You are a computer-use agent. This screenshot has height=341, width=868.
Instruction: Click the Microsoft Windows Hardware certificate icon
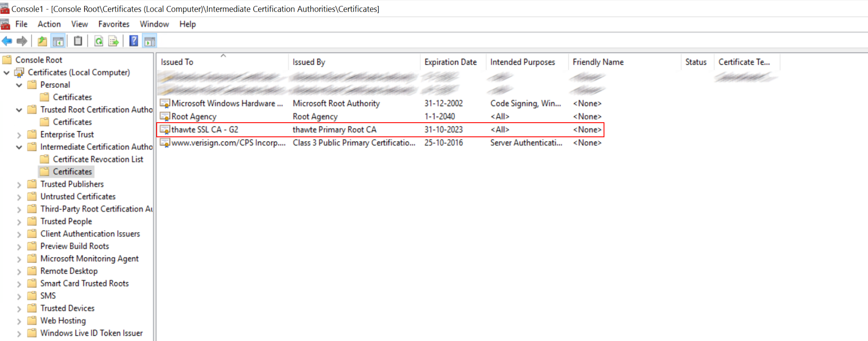point(165,103)
